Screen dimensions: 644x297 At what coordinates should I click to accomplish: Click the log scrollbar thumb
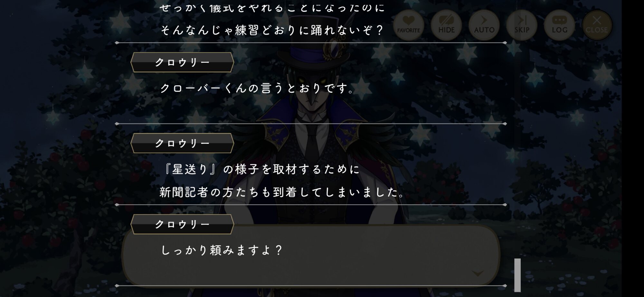pyautogui.click(x=517, y=275)
